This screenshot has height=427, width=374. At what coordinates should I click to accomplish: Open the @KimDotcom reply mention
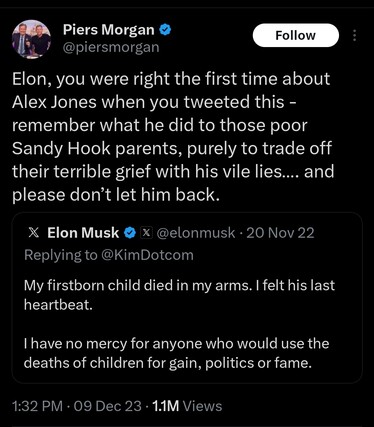[x=147, y=255]
